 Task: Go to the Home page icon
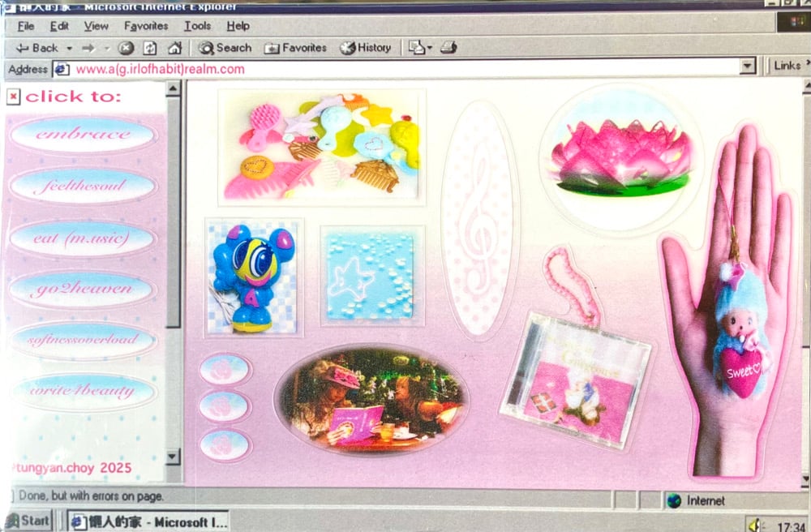[174, 48]
